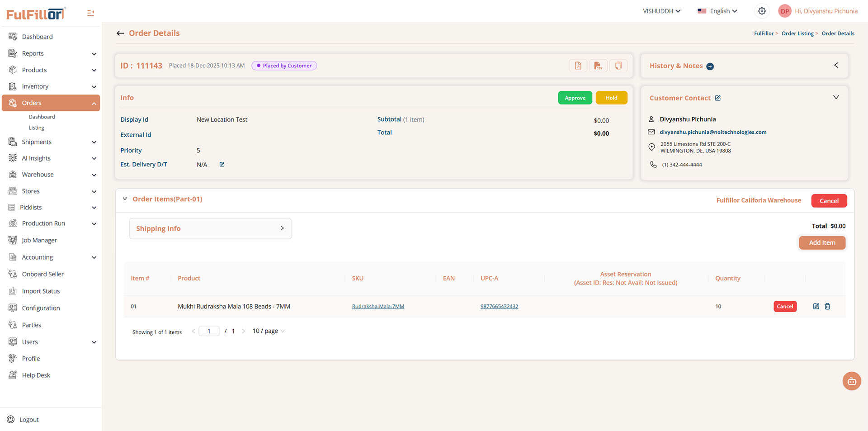Screen dimensions: 868x431
Task: Click page number input field
Action: pos(209,331)
